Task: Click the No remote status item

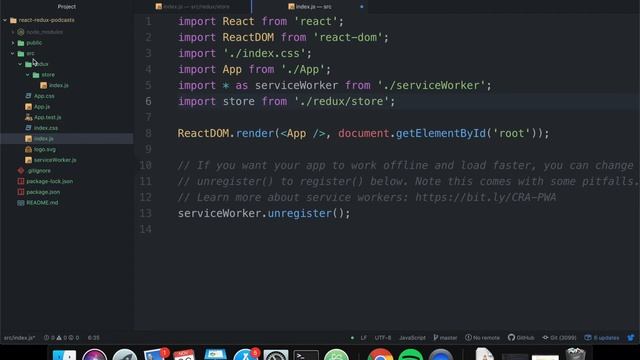Action: point(482,338)
